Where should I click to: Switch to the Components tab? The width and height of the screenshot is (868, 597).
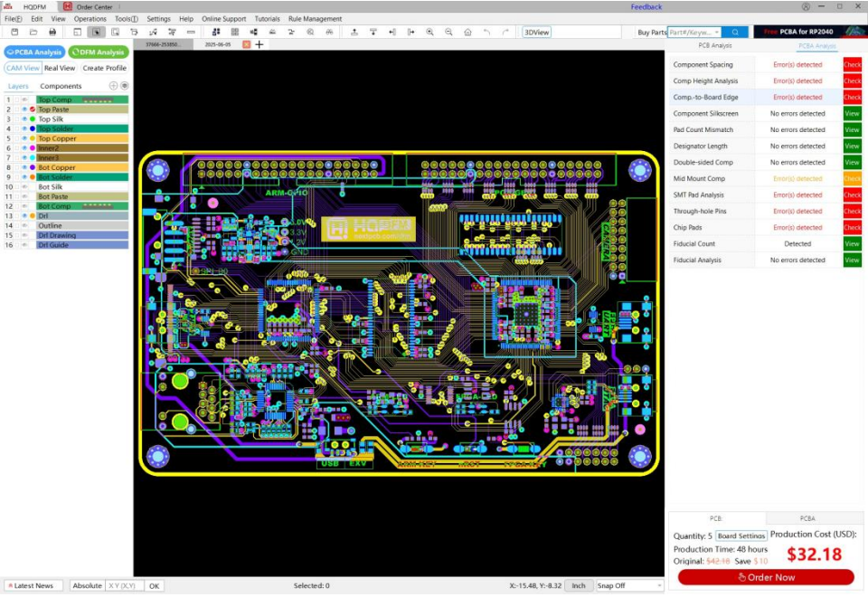[61, 86]
